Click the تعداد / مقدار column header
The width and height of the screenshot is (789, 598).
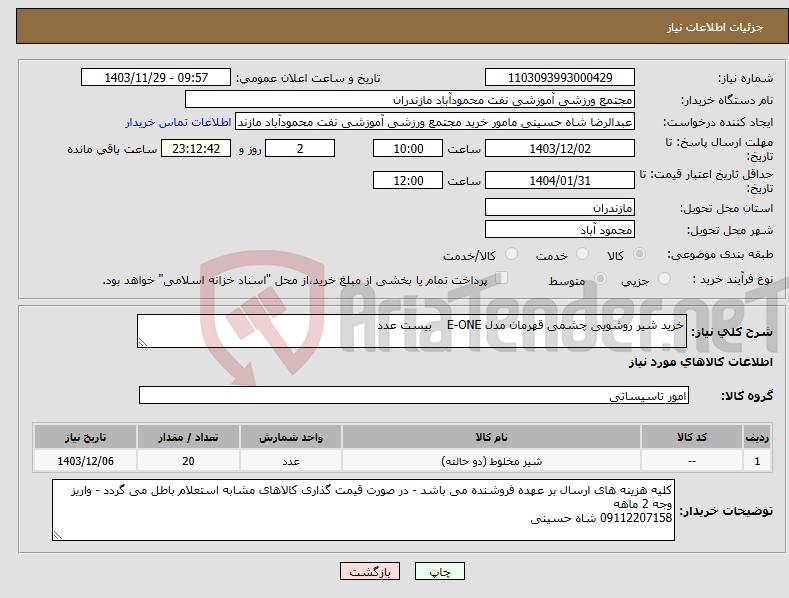tap(188, 437)
